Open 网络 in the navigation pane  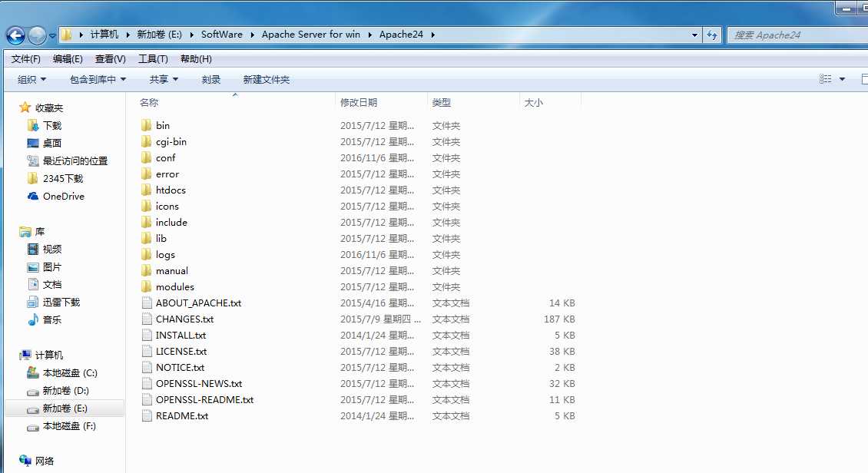[45, 461]
